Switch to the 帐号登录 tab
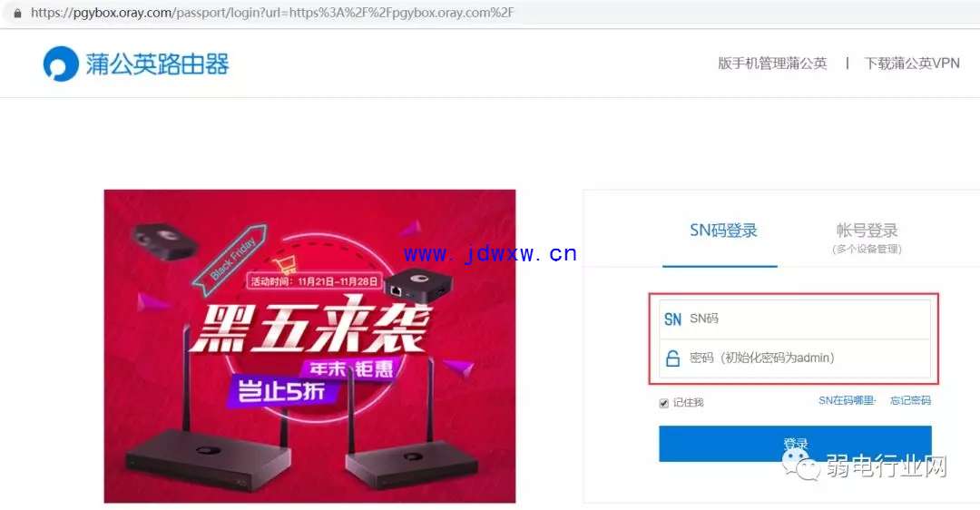This screenshot has height=510, width=980. [867, 238]
